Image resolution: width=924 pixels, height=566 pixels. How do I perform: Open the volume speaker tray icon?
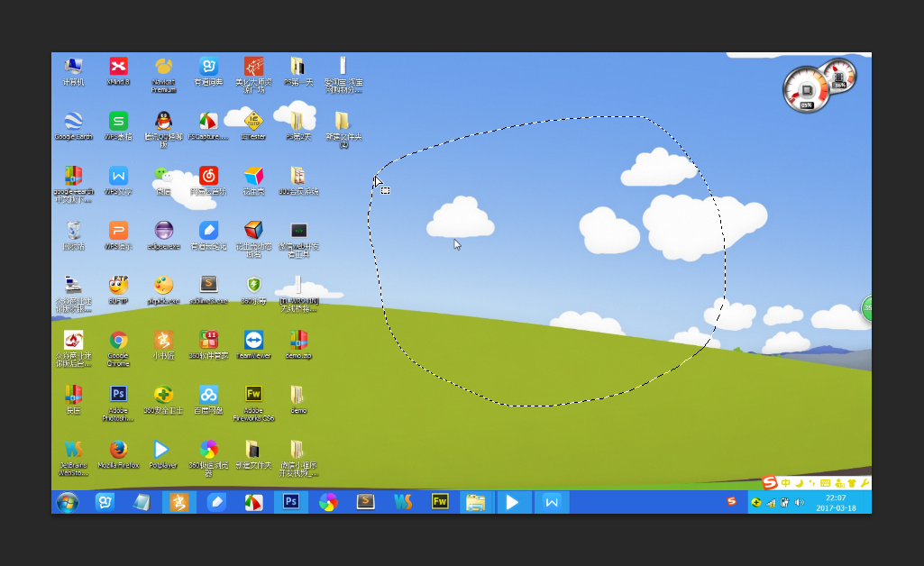pyautogui.click(x=799, y=502)
